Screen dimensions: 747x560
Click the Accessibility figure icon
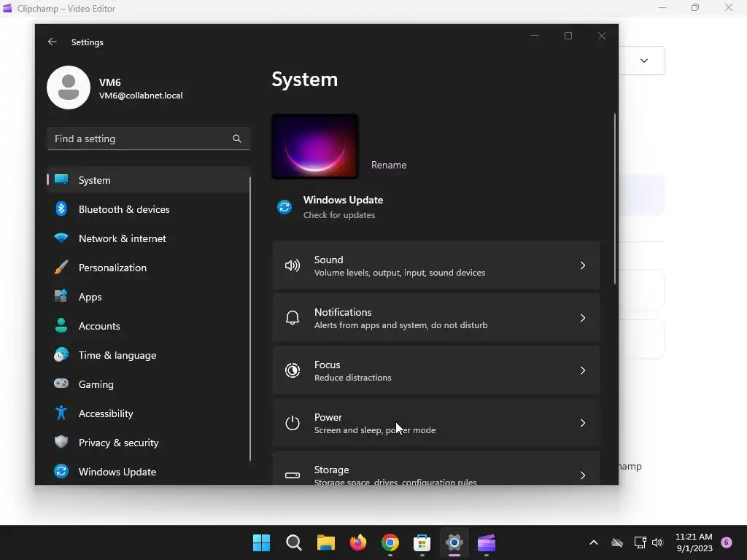(x=61, y=413)
